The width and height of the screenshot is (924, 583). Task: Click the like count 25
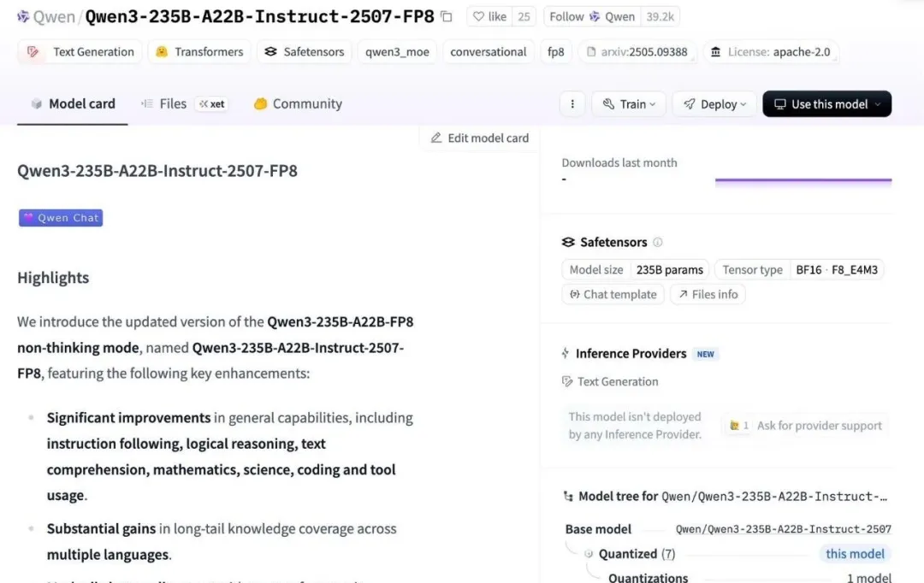pyautogui.click(x=524, y=16)
